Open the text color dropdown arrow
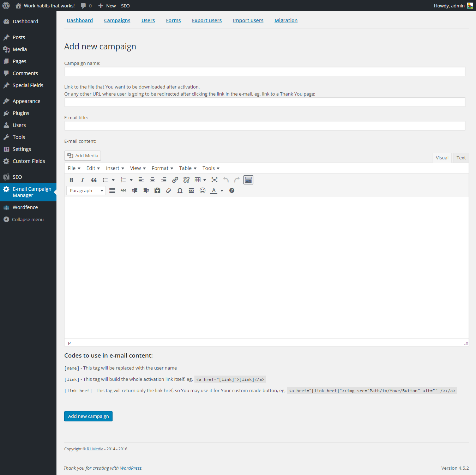 pyautogui.click(x=222, y=190)
